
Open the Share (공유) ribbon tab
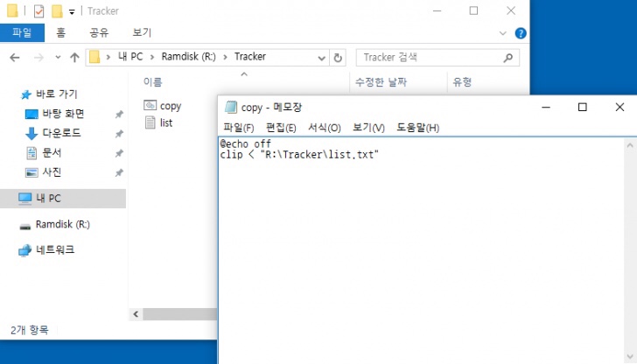coord(99,32)
